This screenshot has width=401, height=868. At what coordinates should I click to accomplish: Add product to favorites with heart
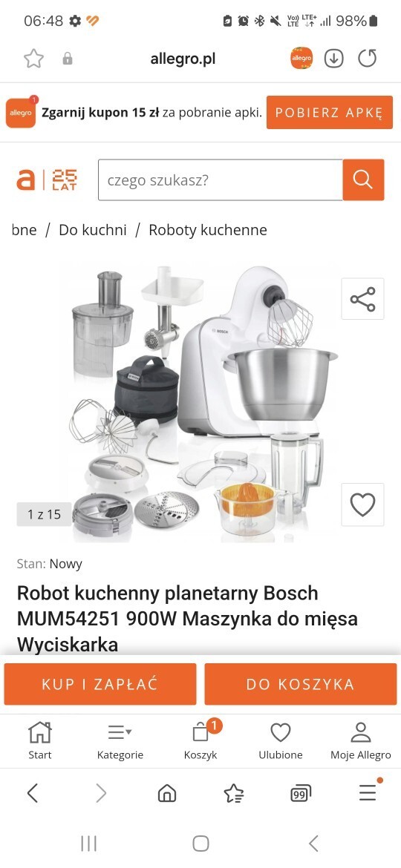(363, 504)
